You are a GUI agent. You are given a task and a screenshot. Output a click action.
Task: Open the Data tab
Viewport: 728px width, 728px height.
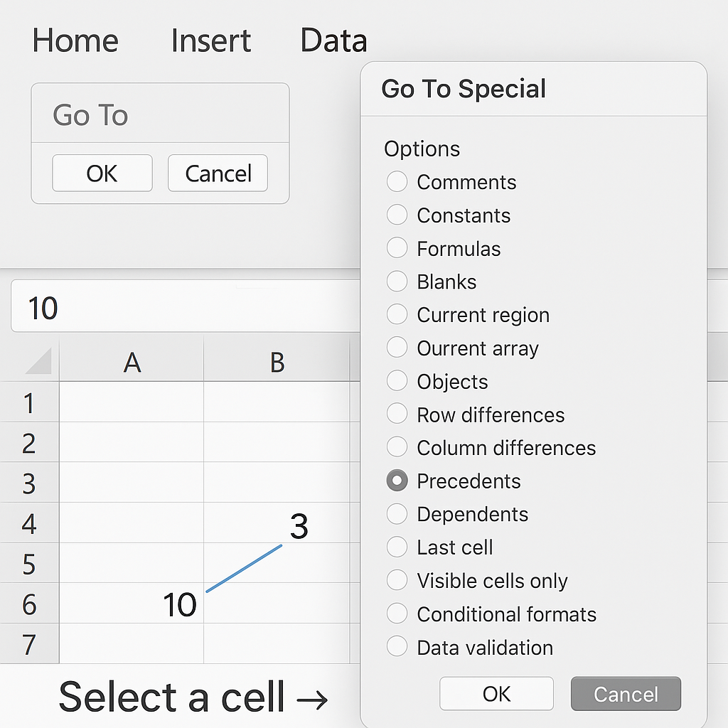[x=333, y=41]
